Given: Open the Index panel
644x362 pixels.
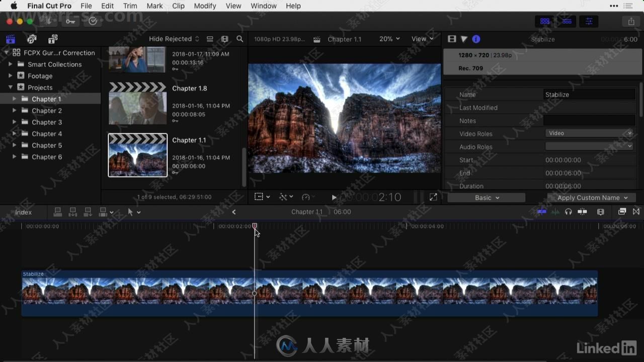Looking at the screenshot, I should [x=23, y=212].
